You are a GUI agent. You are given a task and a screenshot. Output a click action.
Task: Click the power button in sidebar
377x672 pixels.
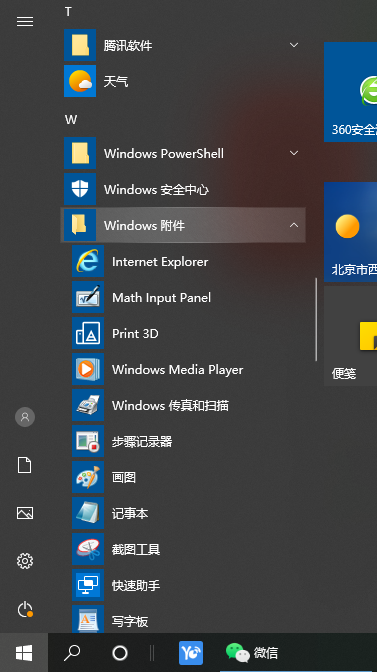[x=25, y=609]
